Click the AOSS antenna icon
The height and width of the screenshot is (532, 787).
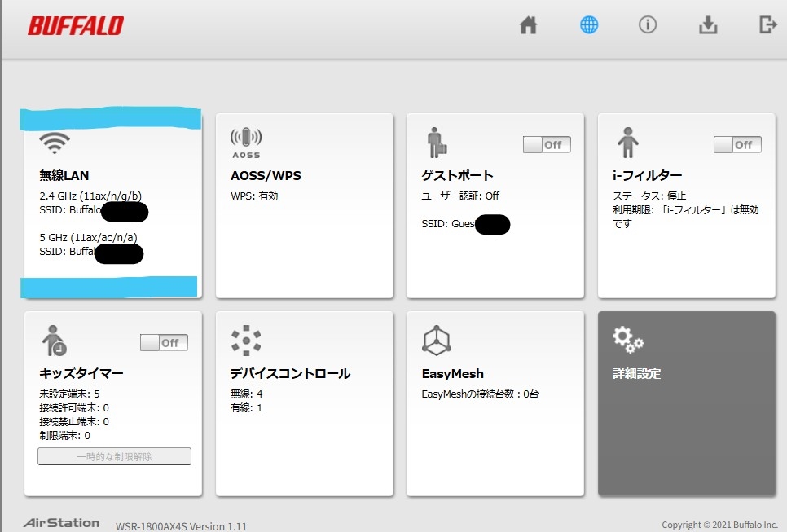click(246, 143)
